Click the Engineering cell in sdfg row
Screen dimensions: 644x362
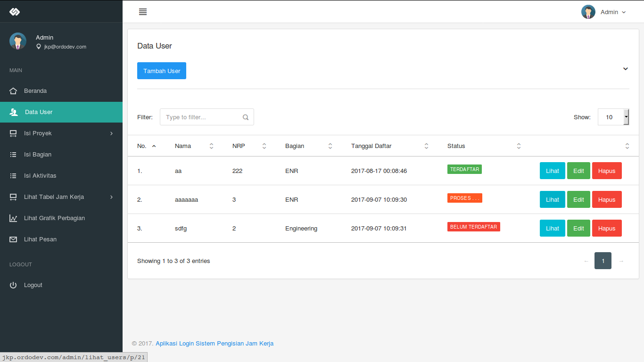(x=301, y=229)
